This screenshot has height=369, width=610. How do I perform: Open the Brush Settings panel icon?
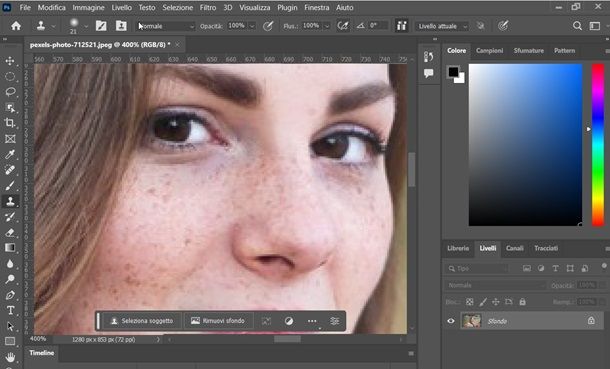click(x=101, y=26)
